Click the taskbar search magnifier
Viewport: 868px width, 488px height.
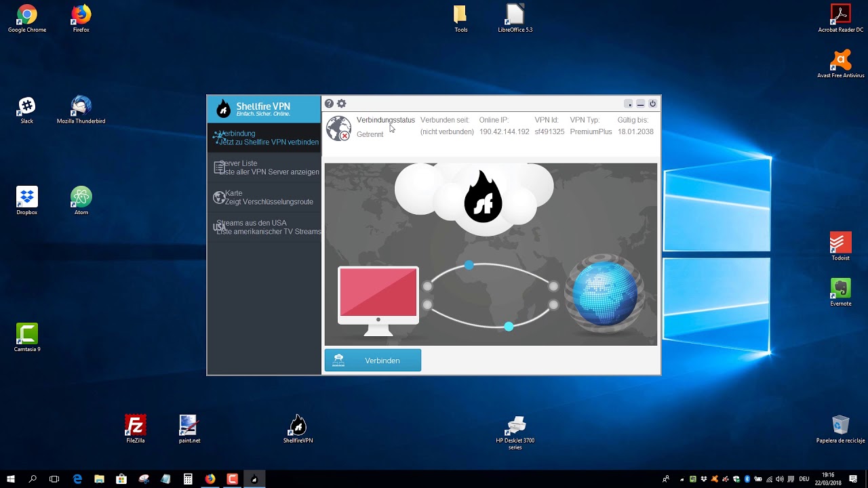(33, 479)
